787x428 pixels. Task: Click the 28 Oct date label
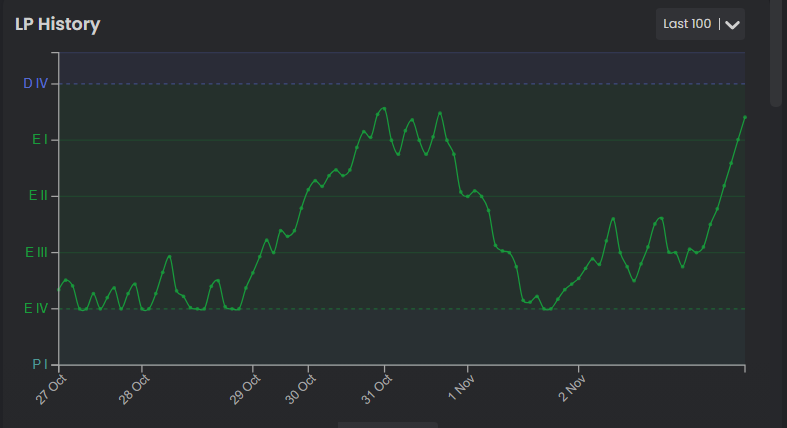[134, 390]
